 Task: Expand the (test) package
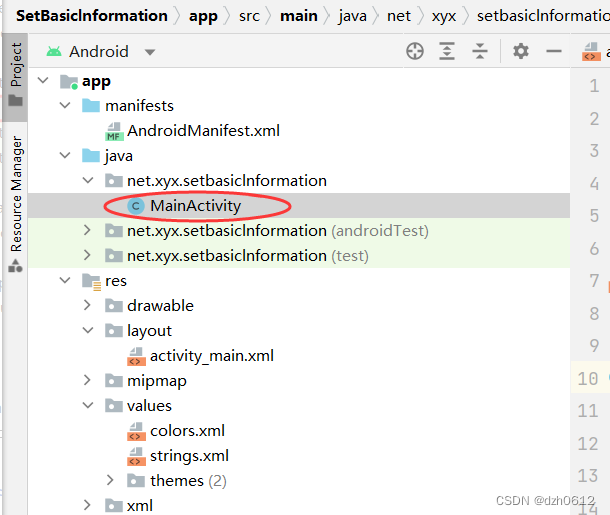[87, 256]
